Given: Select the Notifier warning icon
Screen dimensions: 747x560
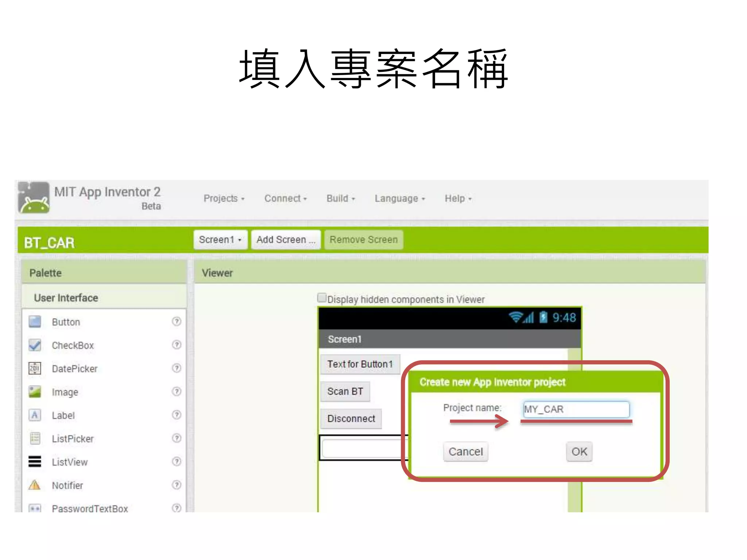Looking at the screenshot, I should tap(35, 485).
